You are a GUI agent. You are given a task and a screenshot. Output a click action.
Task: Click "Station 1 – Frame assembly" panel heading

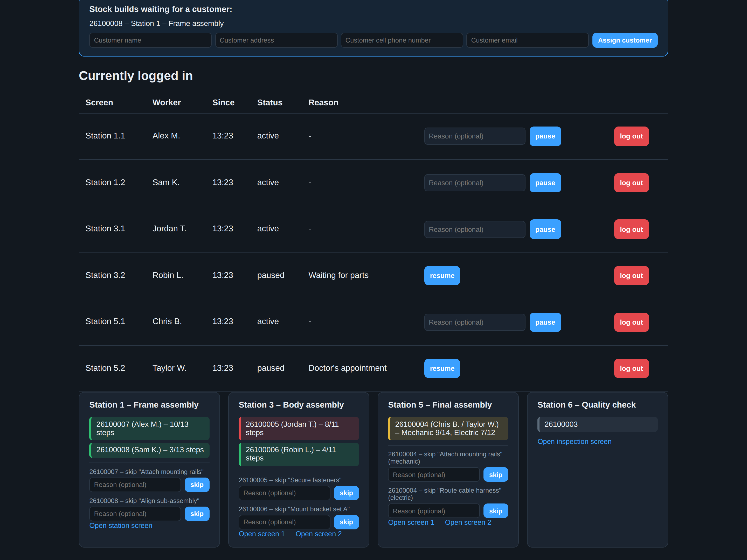click(x=144, y=405)
